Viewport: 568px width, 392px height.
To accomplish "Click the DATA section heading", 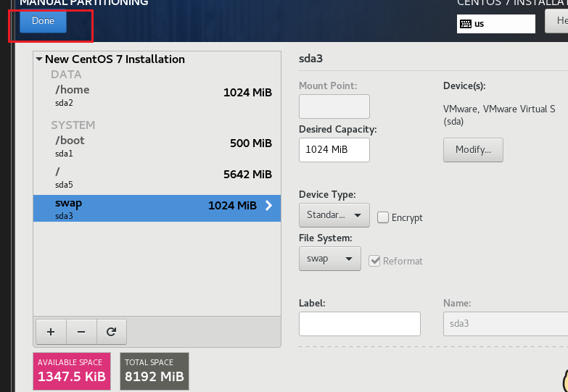I will pos(66,74).
